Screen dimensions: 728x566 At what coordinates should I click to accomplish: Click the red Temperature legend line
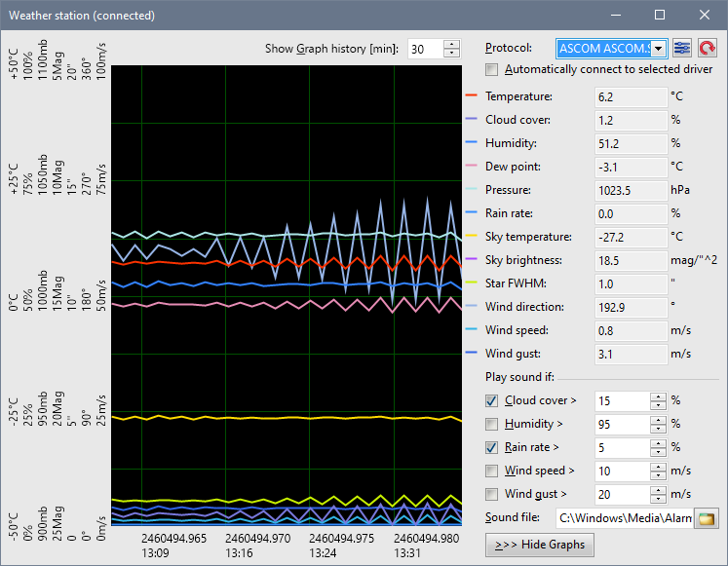473,96
